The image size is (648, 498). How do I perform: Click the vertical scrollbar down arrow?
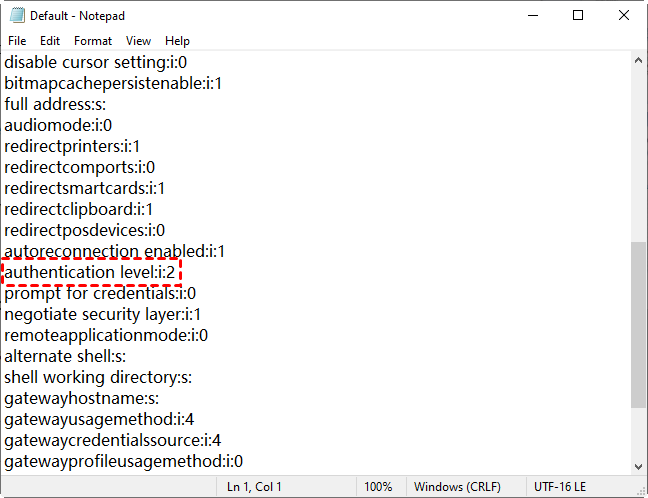pyautogui.click(x=638, y=465)
